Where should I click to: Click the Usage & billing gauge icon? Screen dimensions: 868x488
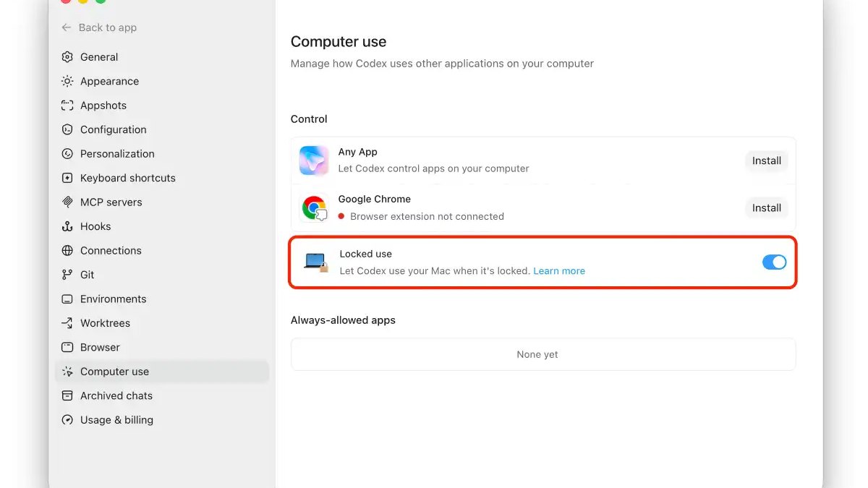point(67,420)
